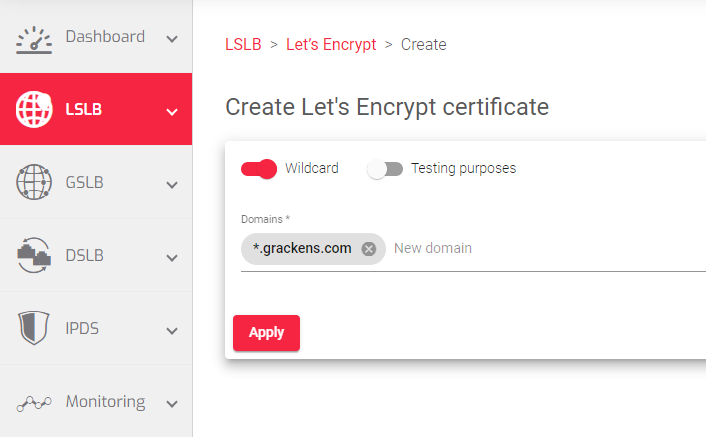The image size is (706, 437).
Task: Collapse the LSLB section chevron
Action: point(172,112)
